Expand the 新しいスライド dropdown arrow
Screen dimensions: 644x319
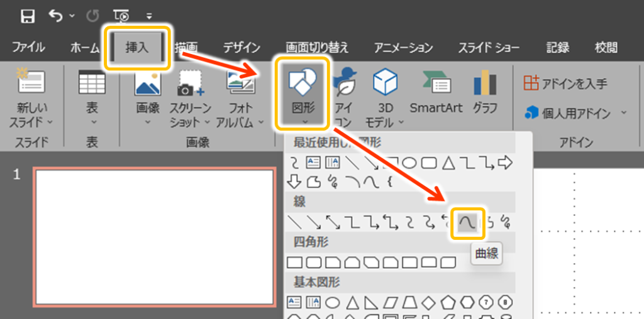[50, 121]
